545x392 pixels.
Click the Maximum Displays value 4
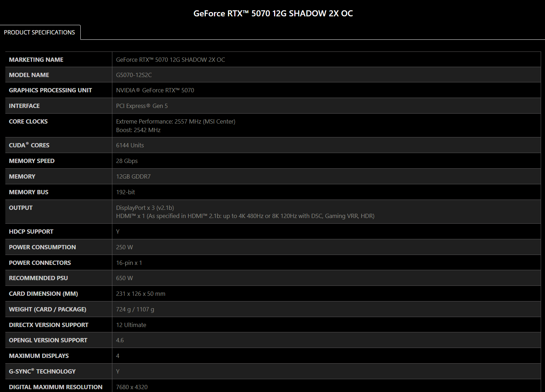point(118,356)
